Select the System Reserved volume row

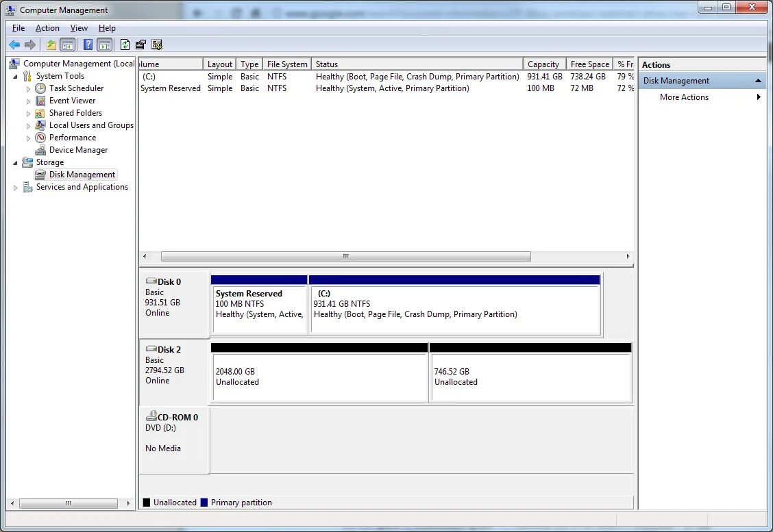(386, 88)
